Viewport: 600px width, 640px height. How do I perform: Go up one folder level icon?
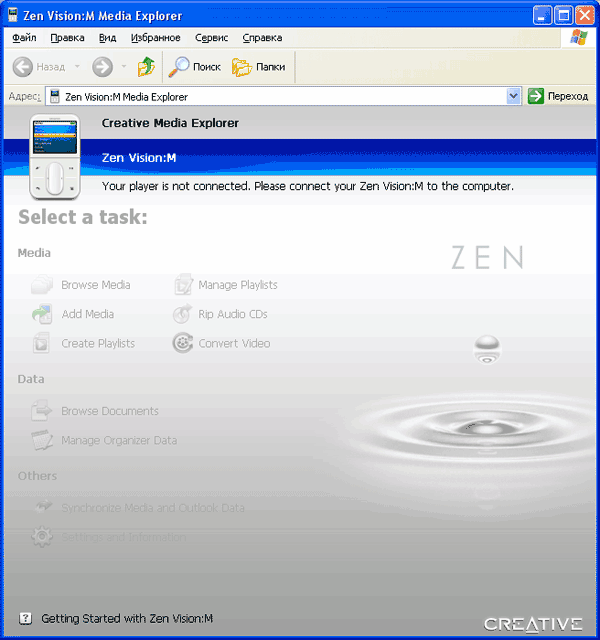146,67
